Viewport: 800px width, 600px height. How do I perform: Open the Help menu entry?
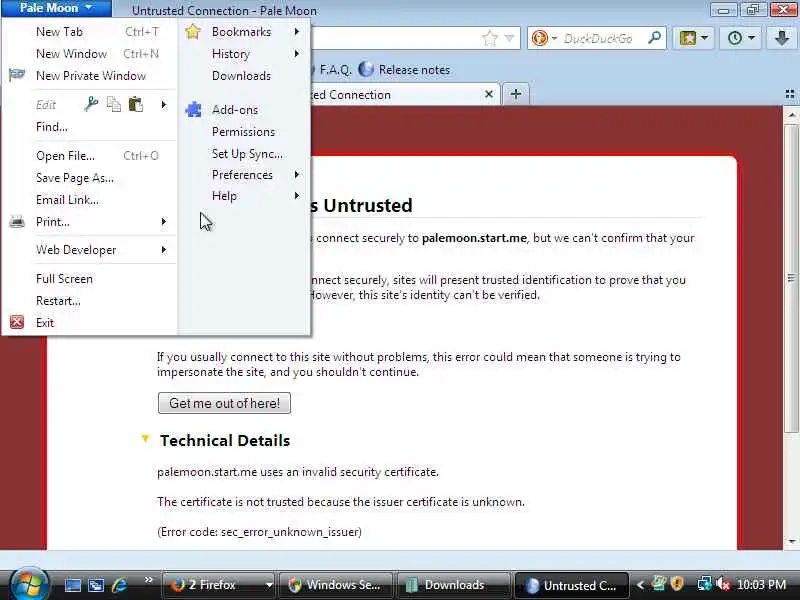(224, 196)
